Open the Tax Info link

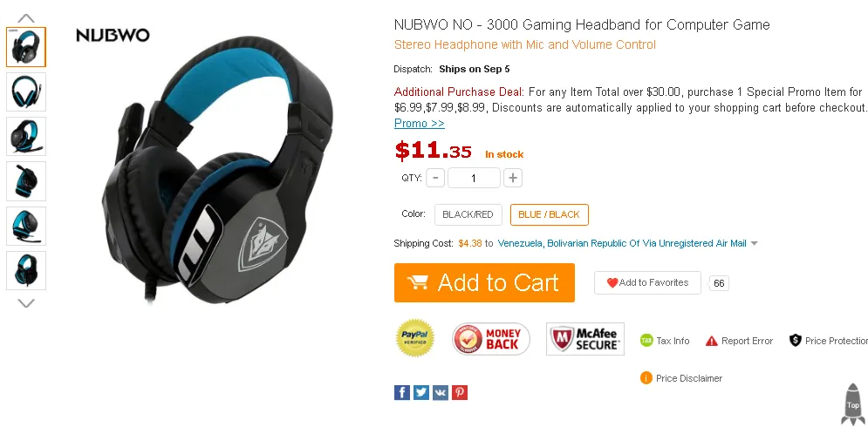[665, 341]
